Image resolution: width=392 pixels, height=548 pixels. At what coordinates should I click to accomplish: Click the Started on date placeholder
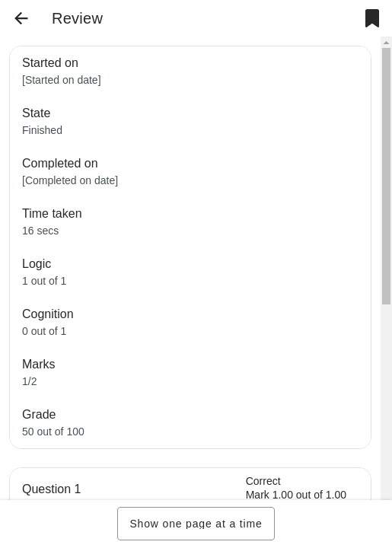click(62, 80)
